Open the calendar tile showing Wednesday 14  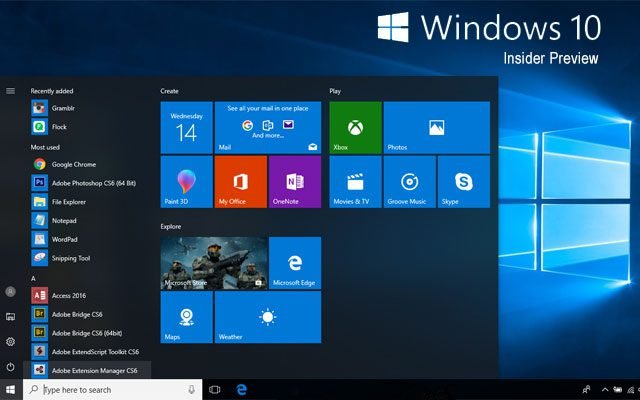pyautogui.click(x=187, y=128)
